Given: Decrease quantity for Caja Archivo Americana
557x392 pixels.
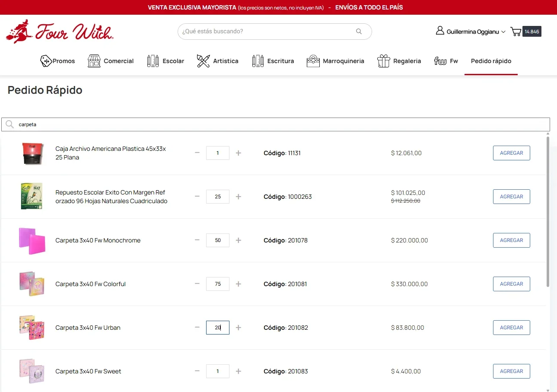Looking at the screenshot, I should [197, 153].
